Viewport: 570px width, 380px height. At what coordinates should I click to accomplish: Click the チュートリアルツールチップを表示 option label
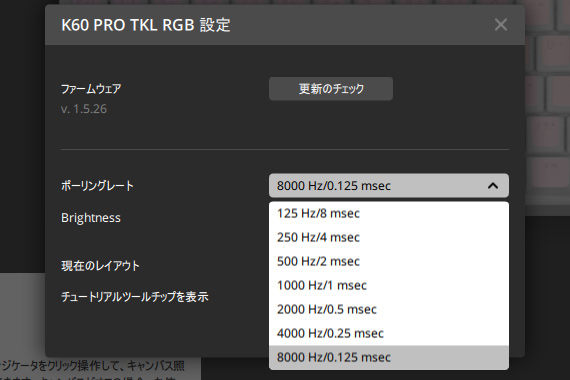tap(135, 297)
